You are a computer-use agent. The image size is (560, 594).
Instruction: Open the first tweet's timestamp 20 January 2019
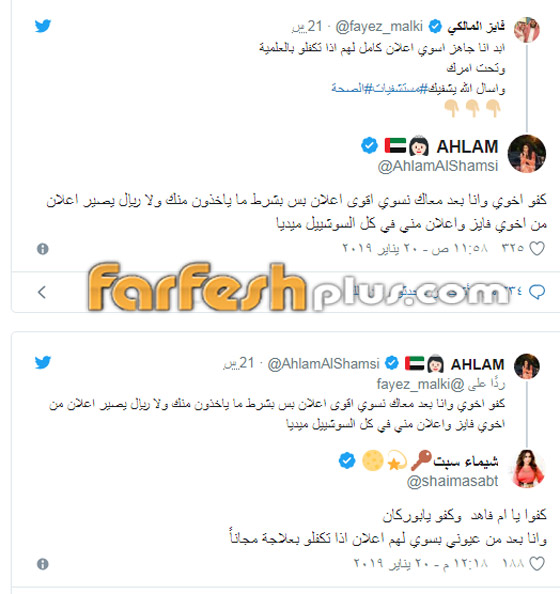(x=415, y=249)
